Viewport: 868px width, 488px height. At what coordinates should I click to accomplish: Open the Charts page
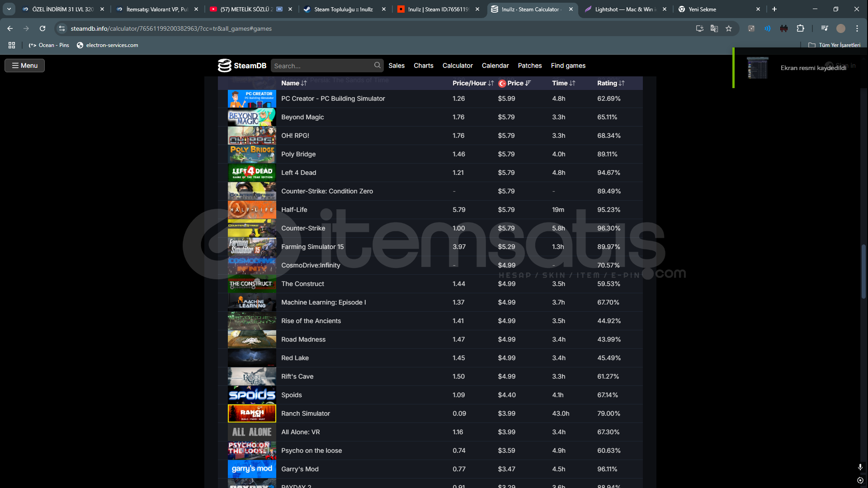pyautogui.click(x=423, y=66)
